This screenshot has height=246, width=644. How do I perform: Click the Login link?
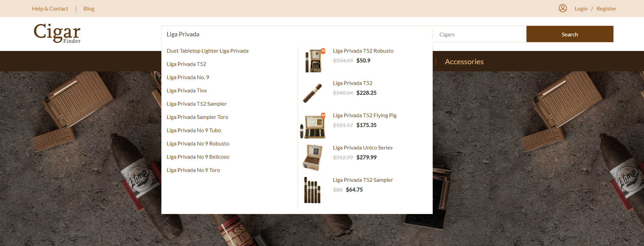coord(581,8)
